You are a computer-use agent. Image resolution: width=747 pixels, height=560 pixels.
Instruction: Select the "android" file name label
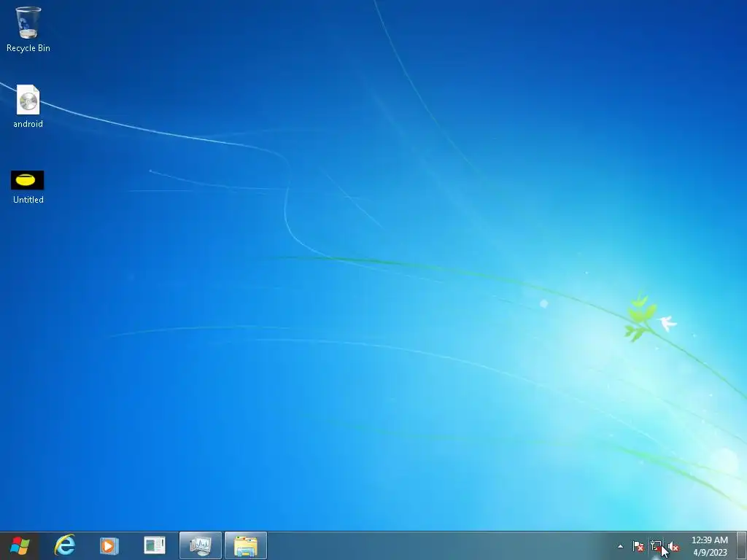[28, 124]
